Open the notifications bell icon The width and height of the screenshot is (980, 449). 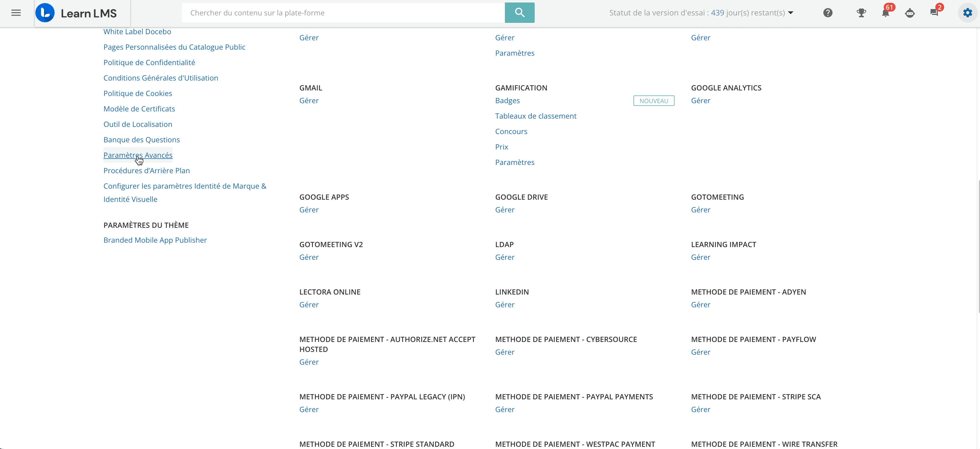(x=886, y=13)
